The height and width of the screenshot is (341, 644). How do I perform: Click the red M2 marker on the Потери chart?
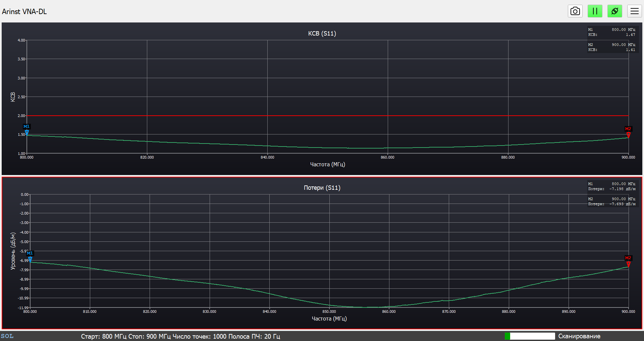(628, 261)
